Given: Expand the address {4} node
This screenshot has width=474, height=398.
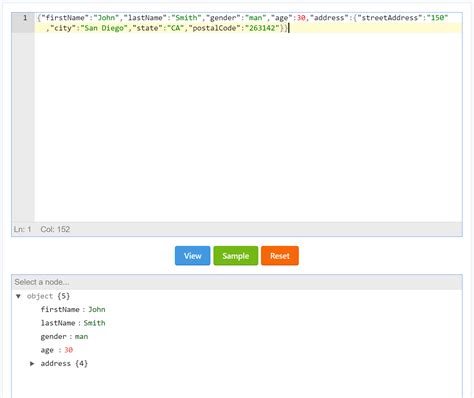Looking at the screenshot, I should tap(32, 363).
